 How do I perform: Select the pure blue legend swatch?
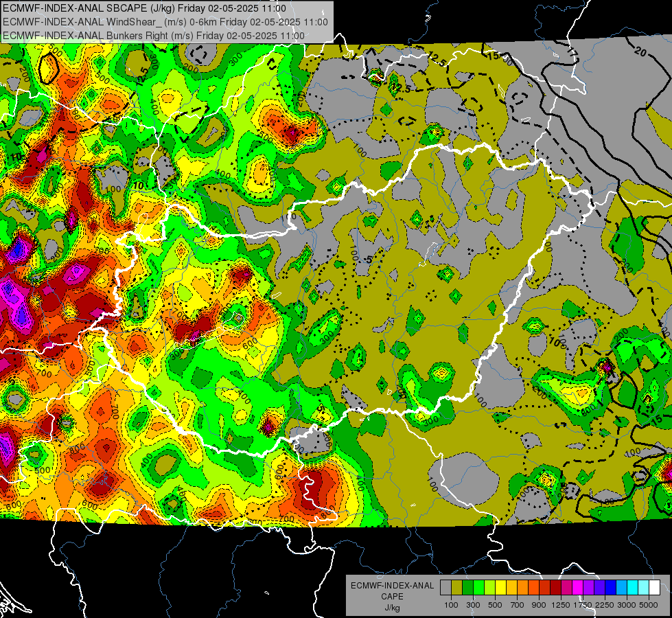tap(610, 588)
